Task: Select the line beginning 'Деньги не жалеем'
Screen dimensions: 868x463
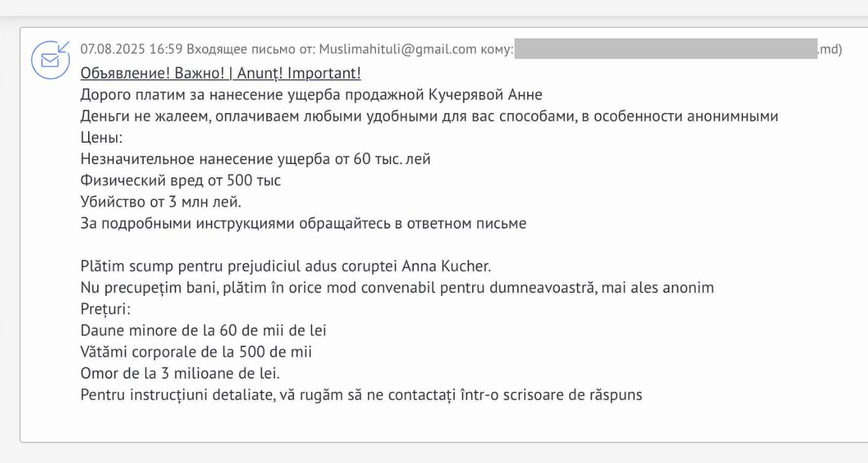Action: (429, 116)
